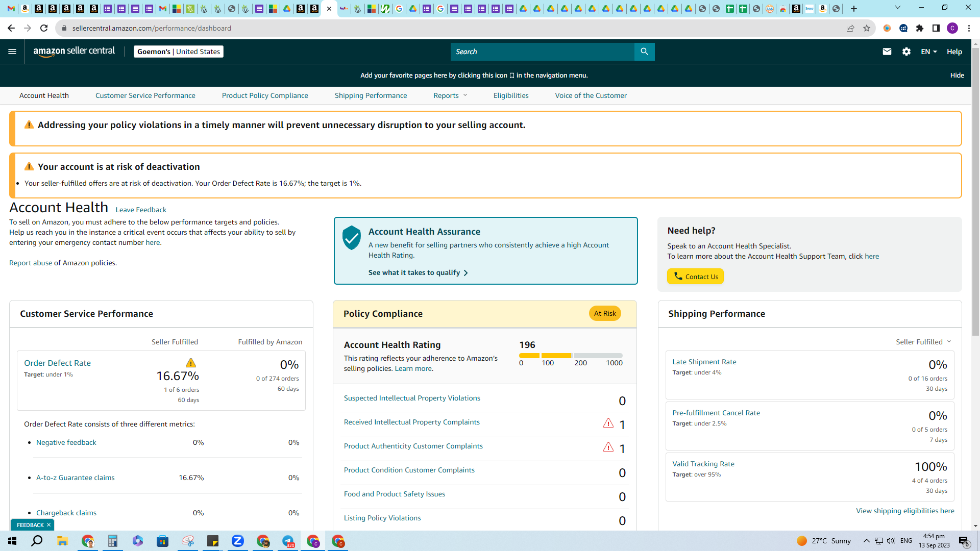Viewport: 980px width, 551px height.
Task: Switch to Shipping Performance tab
Action: point(371,95)
